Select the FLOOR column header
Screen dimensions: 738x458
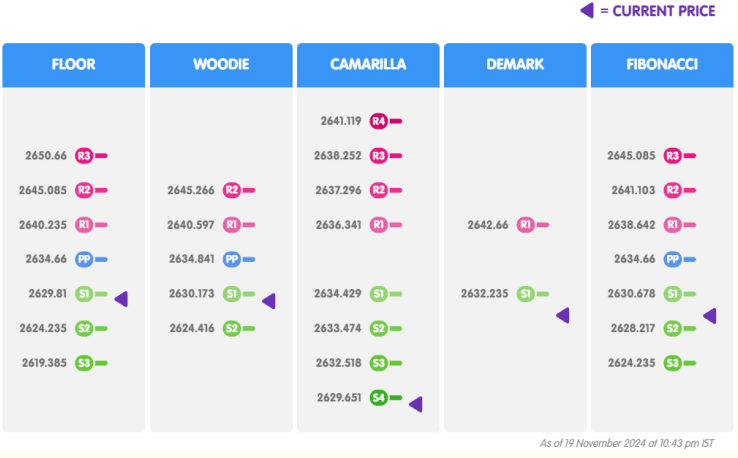point(74,65)
